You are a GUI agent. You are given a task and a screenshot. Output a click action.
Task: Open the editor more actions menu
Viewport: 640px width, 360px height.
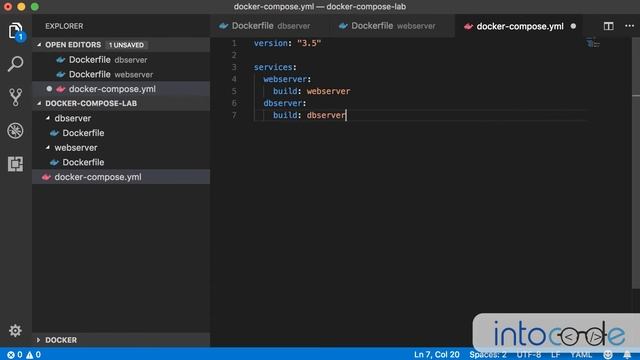pos(629,26)
